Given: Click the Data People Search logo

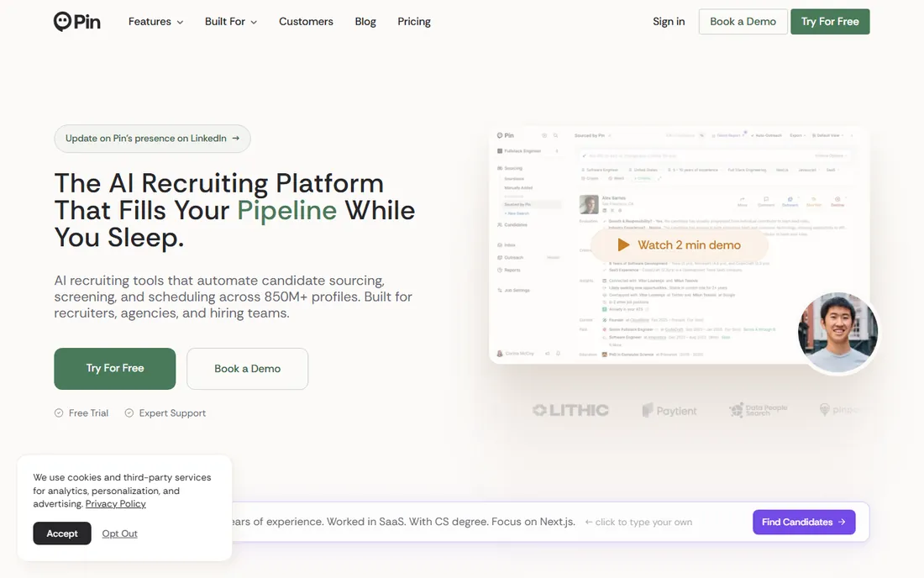Looking at the screenshot, I should 758,410.
